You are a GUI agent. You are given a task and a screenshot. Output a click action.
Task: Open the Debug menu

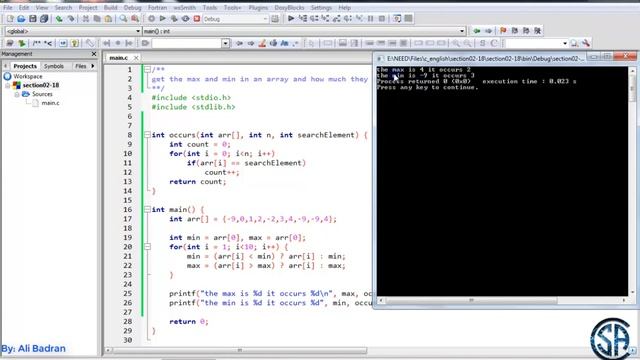click(x=132, y=7)
